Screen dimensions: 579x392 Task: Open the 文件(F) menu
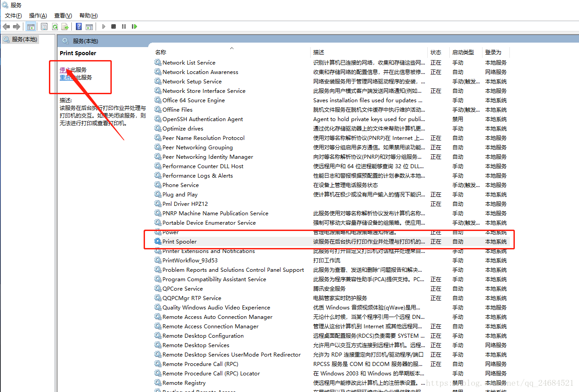(x=13, y=15)
